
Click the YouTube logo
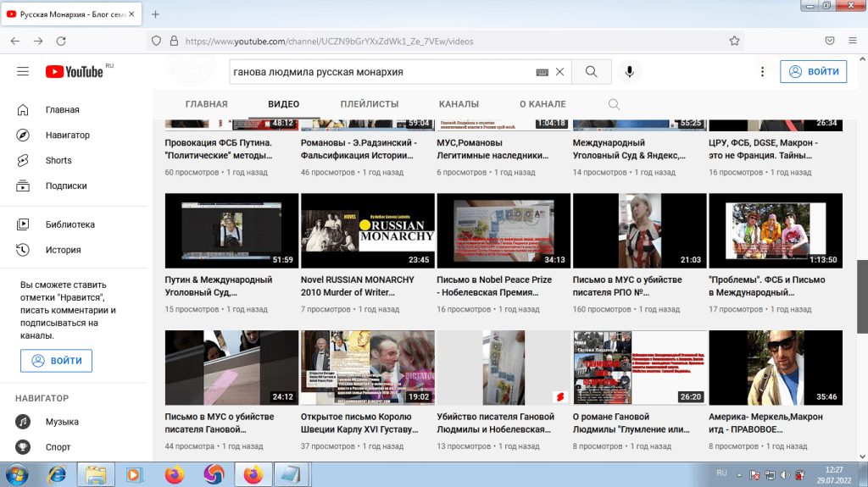point(75,72)
